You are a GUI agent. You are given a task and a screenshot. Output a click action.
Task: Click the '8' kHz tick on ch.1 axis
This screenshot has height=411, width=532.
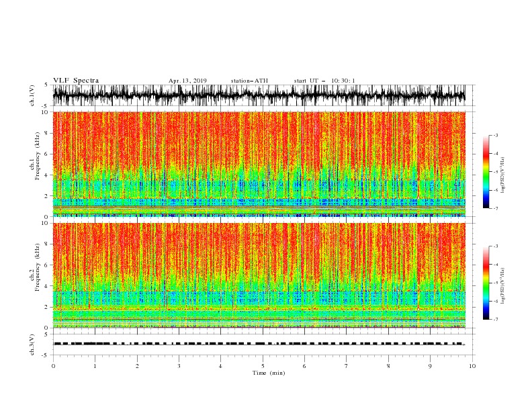(x=47, y=133)
